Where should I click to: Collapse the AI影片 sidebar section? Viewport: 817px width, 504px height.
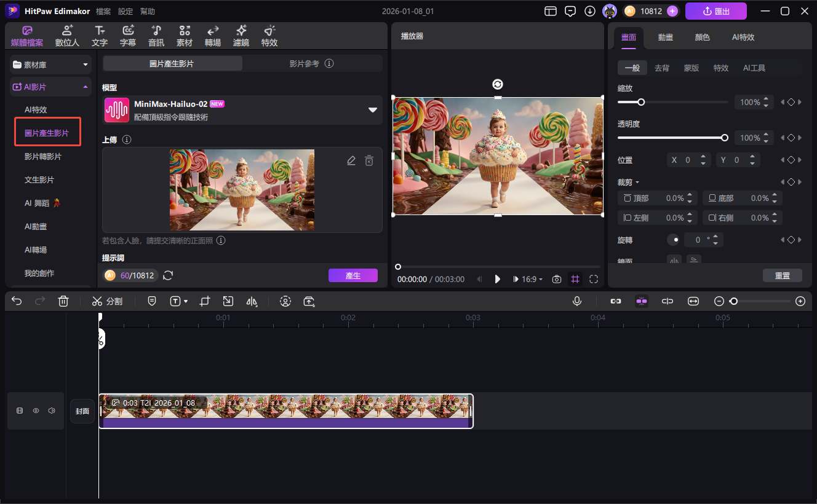click(85, 87)
